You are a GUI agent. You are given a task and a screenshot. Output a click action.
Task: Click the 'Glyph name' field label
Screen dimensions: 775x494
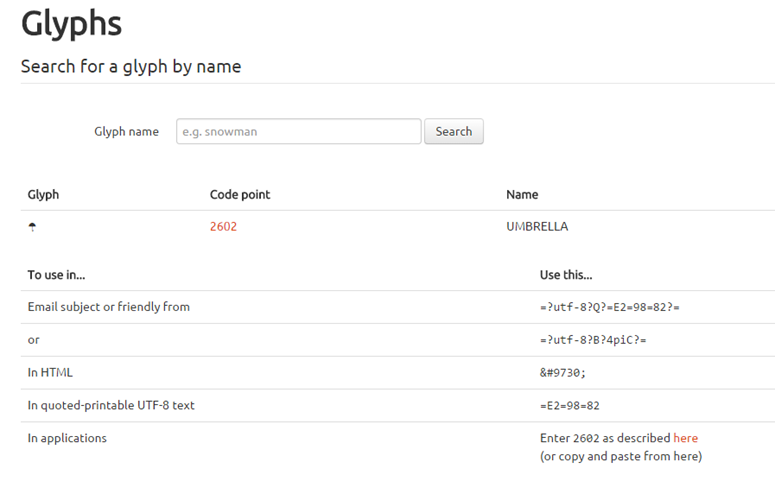coord(127,132)
